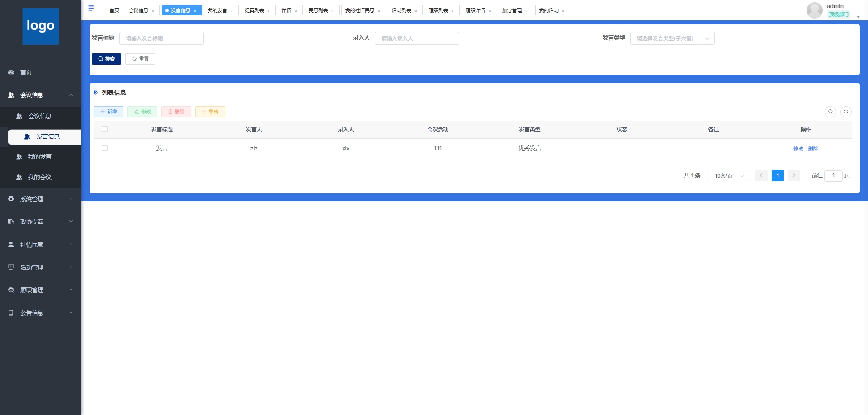
Task: Expand the 社情民意 sidebar menu
Action: coord(41,245)
